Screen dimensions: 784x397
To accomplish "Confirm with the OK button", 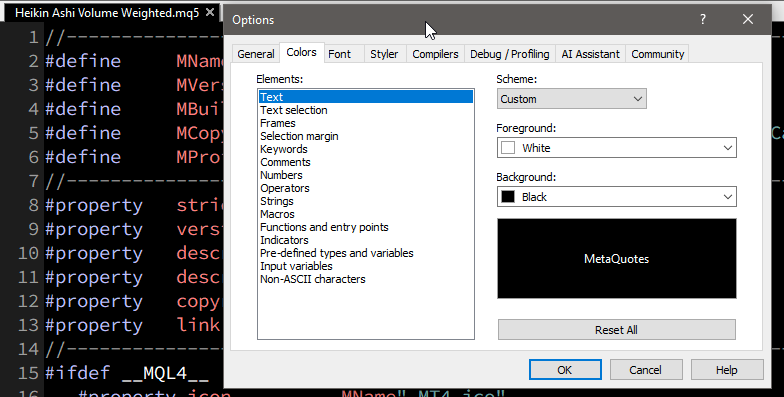I will (565, 370).
